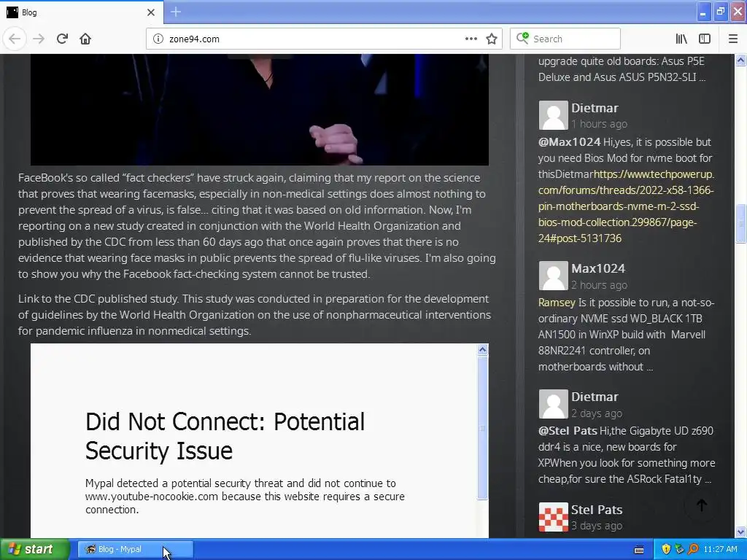Screen dimensions: 747x560
Task: Open the hamburger application menu
Action: point(733,39)
